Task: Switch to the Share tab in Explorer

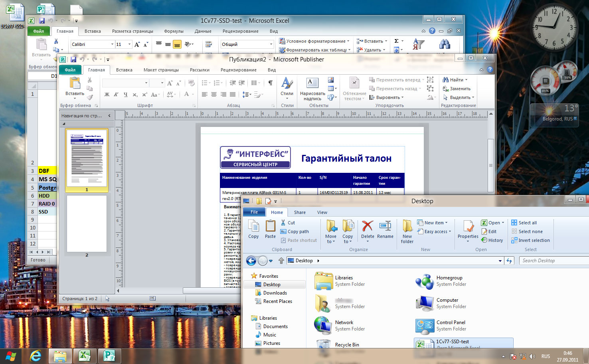Action: coord(300,212)
